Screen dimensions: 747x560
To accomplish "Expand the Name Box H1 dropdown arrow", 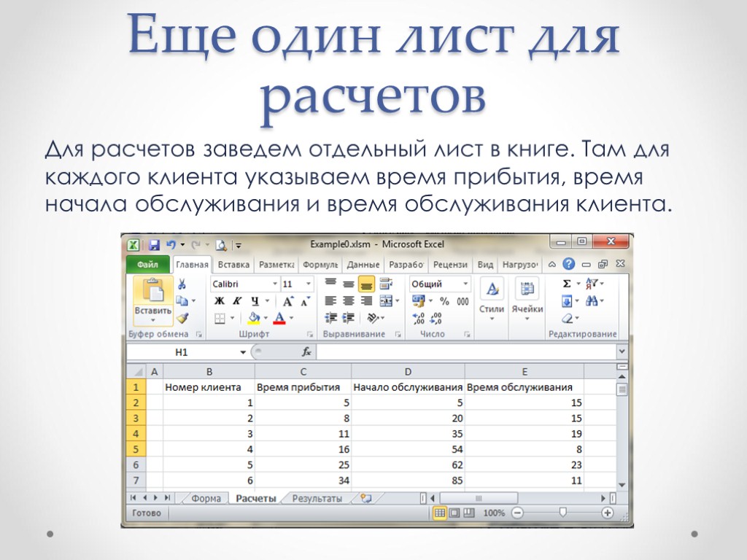I will pyautogui.click(x=243, y=352).
